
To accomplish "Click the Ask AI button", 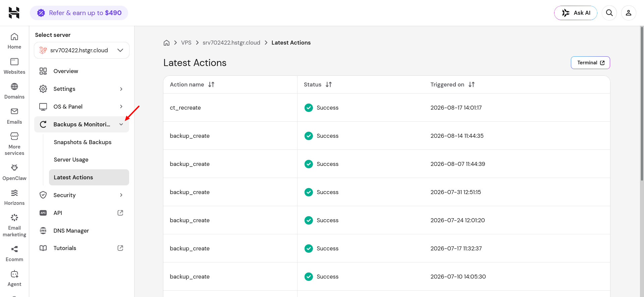I will [x=576, y=13].
